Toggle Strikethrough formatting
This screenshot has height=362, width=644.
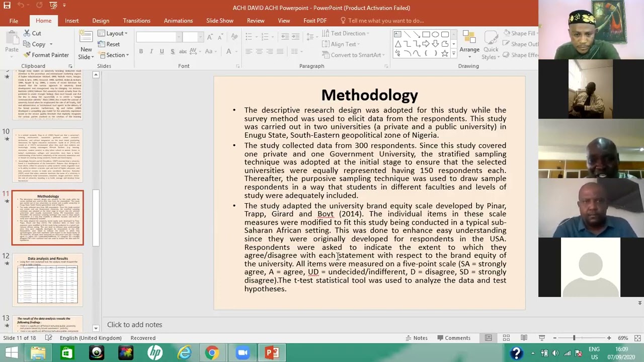point(183,51)
